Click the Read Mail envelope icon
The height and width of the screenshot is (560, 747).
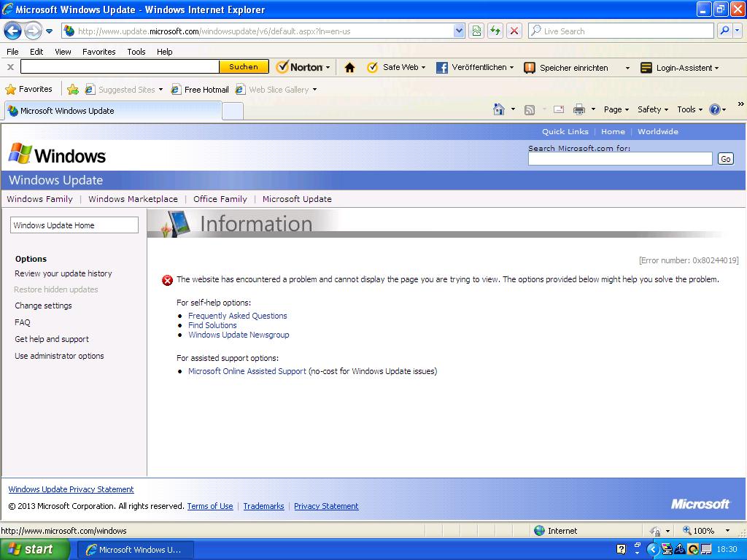click(x=559, y=109)
